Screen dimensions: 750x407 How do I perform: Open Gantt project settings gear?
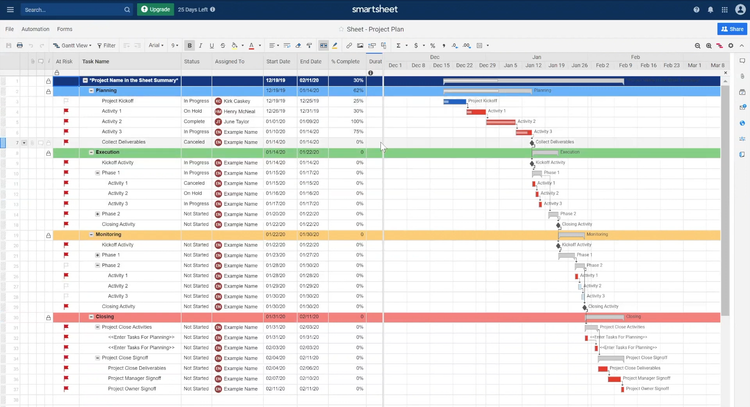tap(730, 45)
